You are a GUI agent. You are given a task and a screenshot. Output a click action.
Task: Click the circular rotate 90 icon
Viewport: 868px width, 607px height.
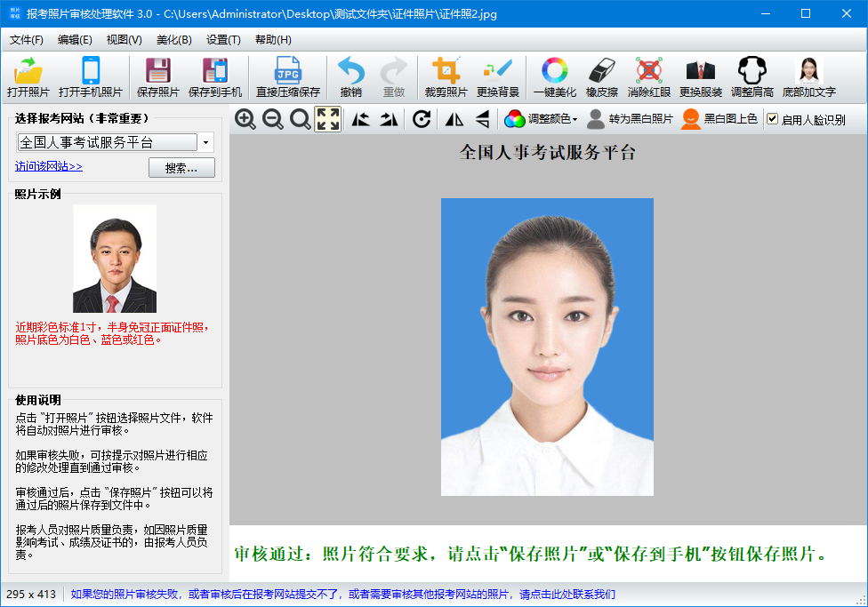pyautogui.click(x=422, y=119)
